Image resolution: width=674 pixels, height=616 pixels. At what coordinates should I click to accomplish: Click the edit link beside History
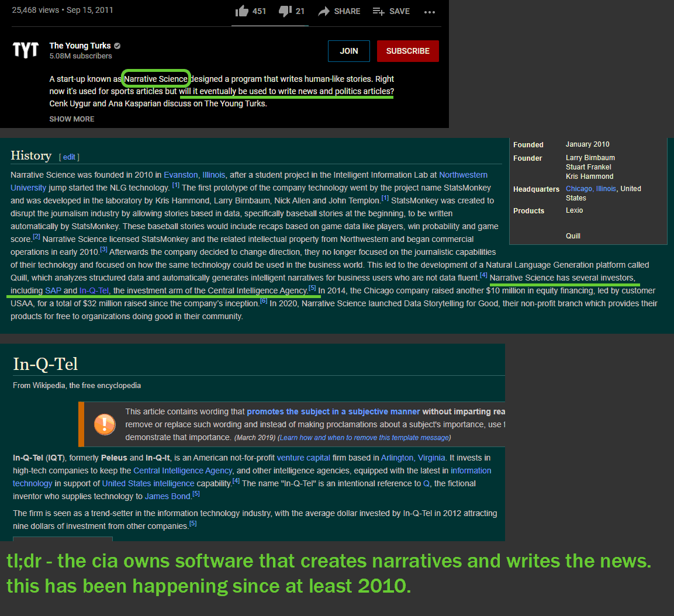(x=69, y=157)
